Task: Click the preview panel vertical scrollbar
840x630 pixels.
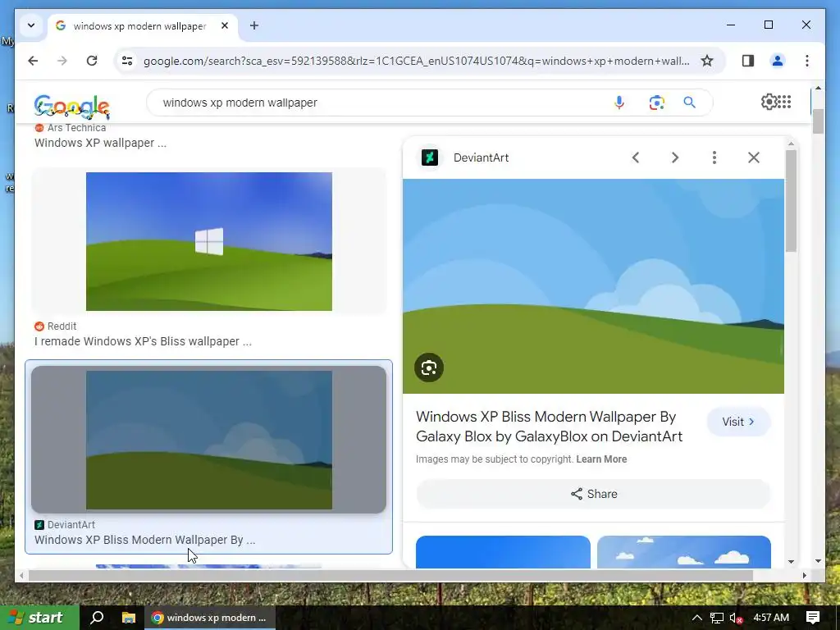Action: pos(792,201)
